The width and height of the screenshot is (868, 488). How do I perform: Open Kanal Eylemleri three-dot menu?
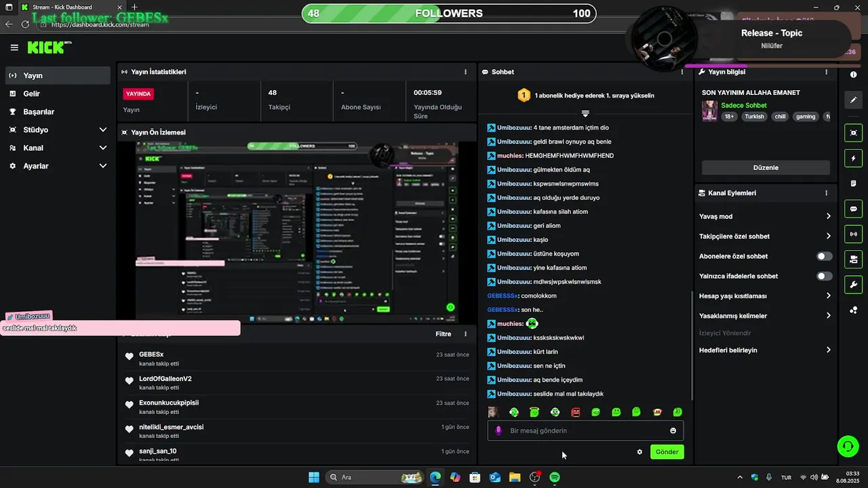(x=826, y=193)
